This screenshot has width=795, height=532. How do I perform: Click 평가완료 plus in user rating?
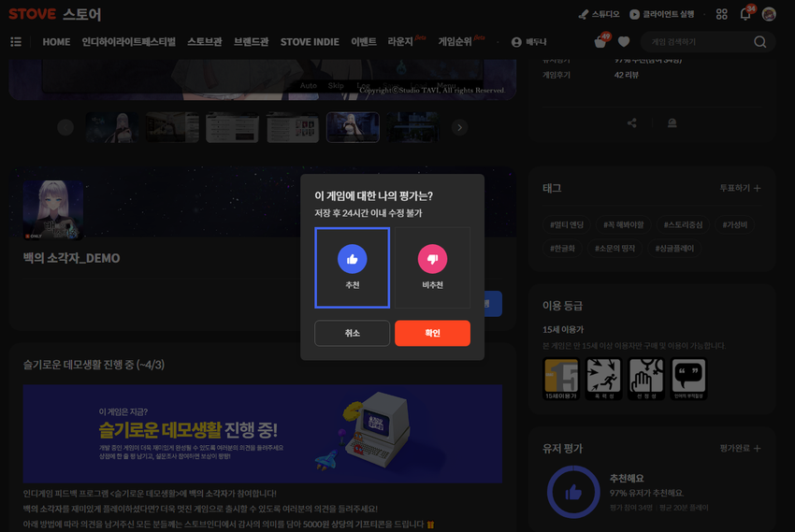(x=740, y=449)
